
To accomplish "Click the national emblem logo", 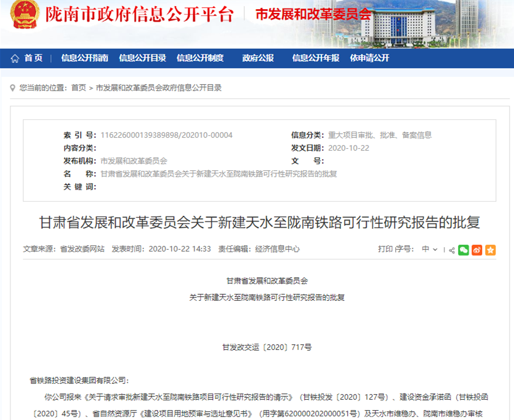I will click(x=25, y=14).
